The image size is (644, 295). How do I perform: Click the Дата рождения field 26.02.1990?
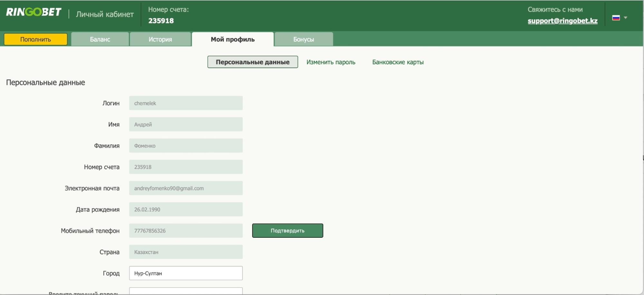tap(186, 209)
